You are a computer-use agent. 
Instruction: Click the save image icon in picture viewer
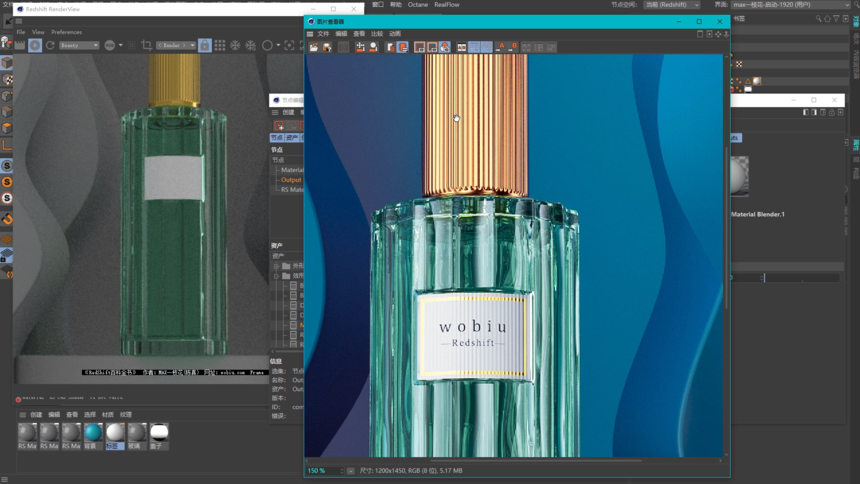point(327,47)
